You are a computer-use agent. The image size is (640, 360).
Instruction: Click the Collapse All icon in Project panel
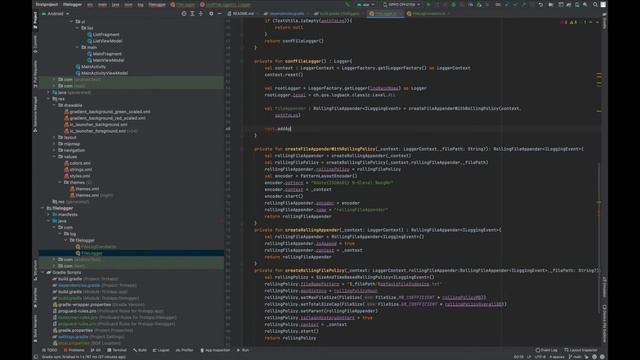(x=201, y=13)
